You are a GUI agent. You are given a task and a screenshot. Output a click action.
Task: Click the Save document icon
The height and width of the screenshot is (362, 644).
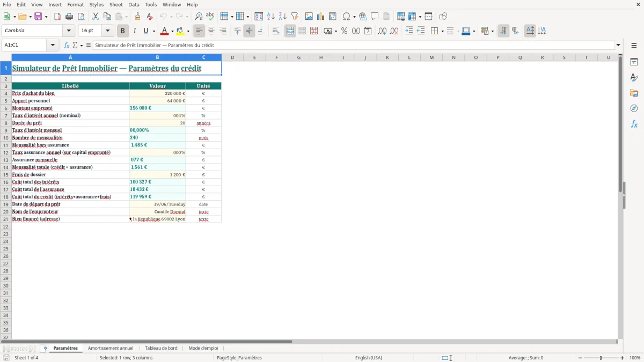pos(38,17)
